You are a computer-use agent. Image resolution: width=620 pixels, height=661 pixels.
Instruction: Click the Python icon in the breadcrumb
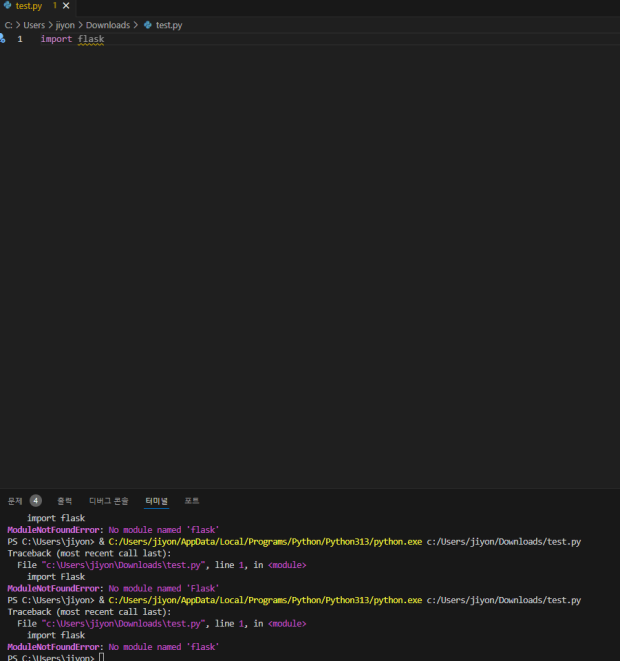(148, 25)
